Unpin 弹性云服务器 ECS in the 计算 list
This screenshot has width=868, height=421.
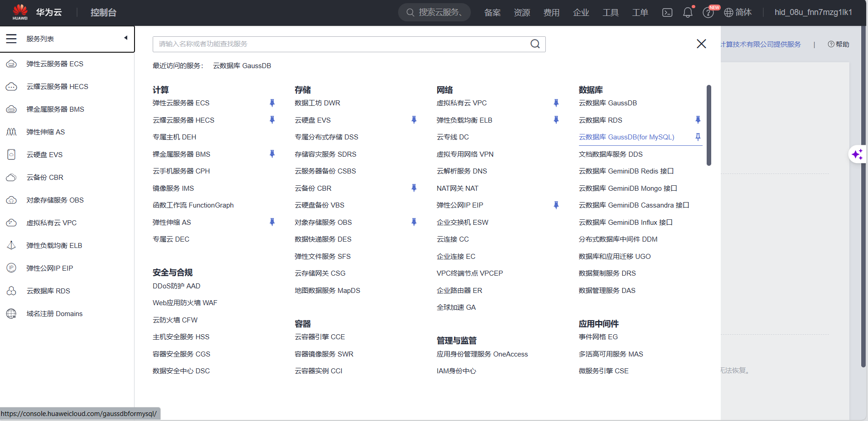(x=272, y=103)
